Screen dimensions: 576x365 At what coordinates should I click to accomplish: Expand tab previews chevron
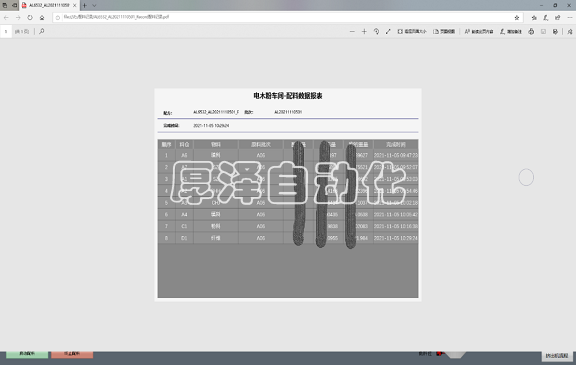point(94,5)
